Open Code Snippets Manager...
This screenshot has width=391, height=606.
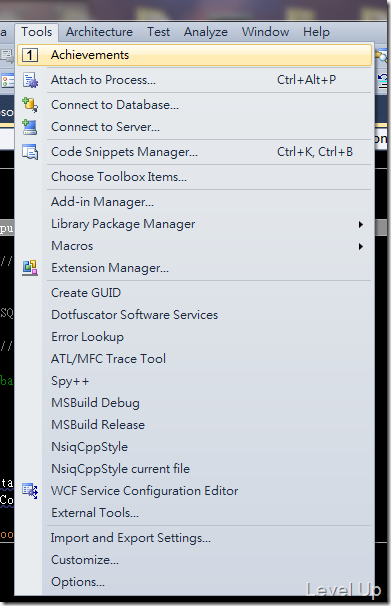pos(194,152)
